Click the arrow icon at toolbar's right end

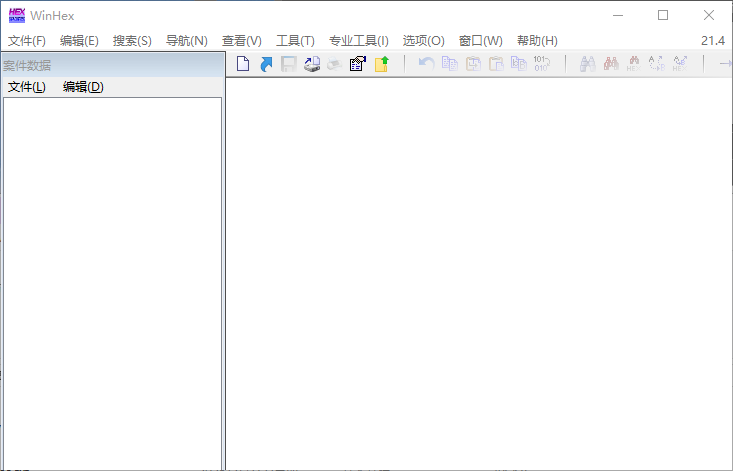pos(726,64)
